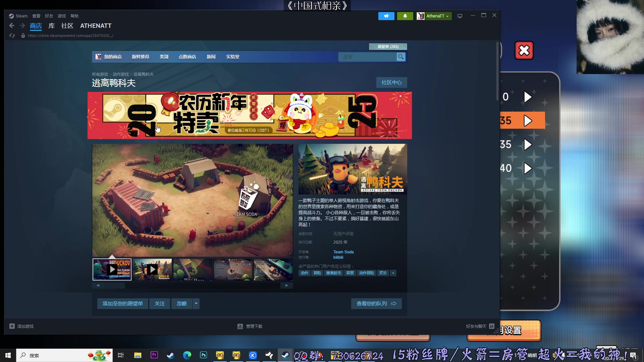Open the 帮助 menu
The image size is (644, 362).
[x=74, y=16]
